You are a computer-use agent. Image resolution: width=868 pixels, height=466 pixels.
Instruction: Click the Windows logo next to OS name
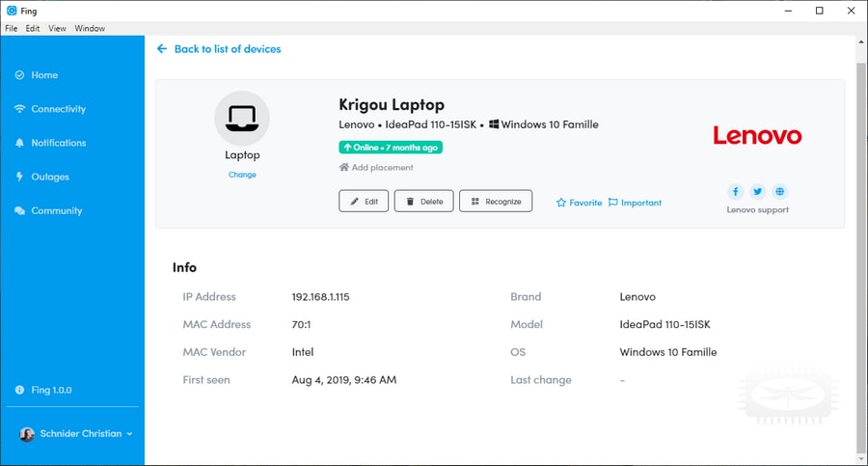pos(494,124)
